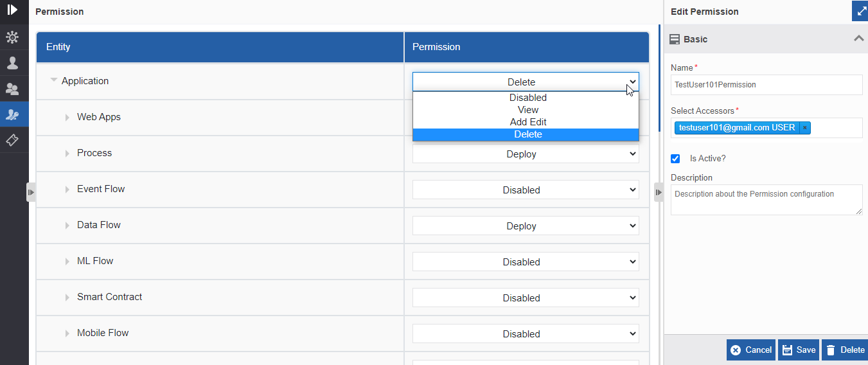868x365 pixels.
Task: Click the right panel collapse handle
Action: tap(659, 192)
